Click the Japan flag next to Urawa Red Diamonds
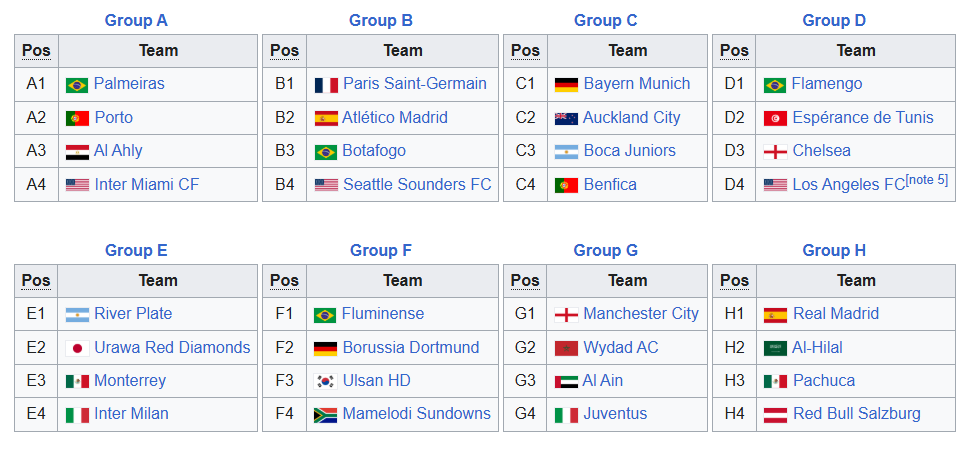Image resolution: width=972 pixels, height=455 pixels. pos(77,348)
